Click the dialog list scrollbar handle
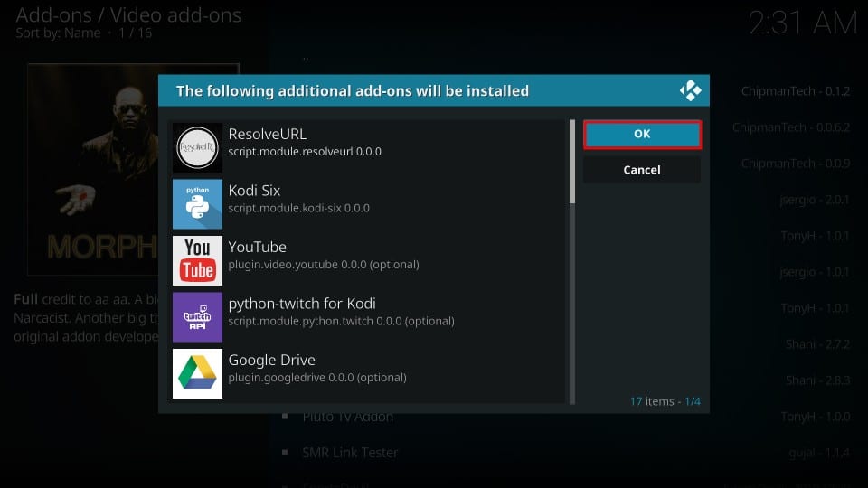 [571, 162]
